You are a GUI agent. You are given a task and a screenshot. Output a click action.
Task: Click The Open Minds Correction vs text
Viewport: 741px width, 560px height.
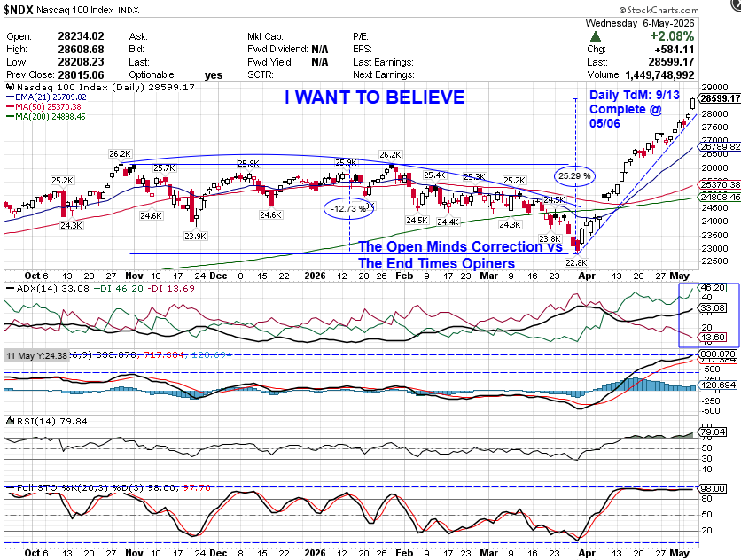pyautogui.click(x=460, y=246)
